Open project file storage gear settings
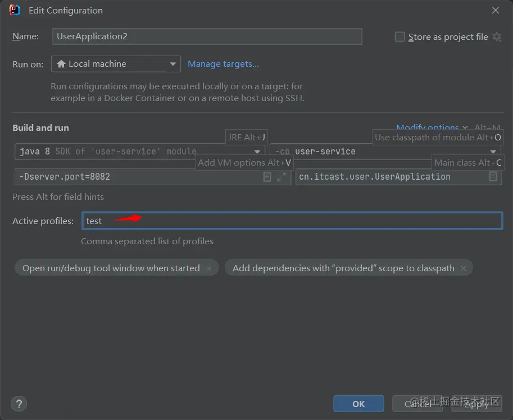Screen dimensions: 513x420 point(497,37)
